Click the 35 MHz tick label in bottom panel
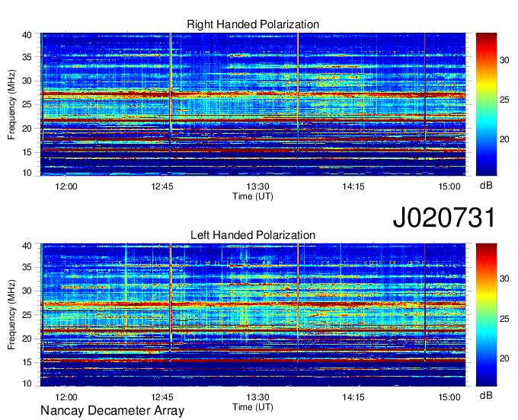This screenshot has height=420, width=518. click(27, 267)
